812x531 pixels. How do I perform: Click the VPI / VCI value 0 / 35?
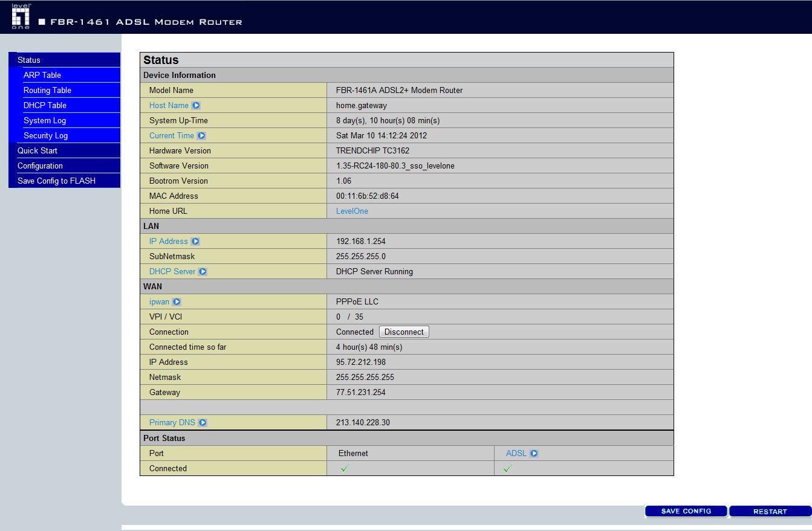click(x=350, y=317)
